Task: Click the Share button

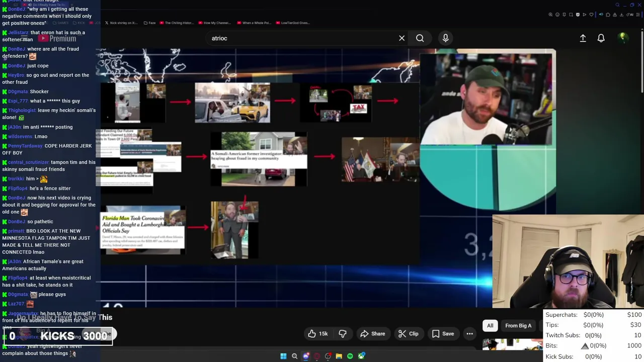Action: [372, 334]
